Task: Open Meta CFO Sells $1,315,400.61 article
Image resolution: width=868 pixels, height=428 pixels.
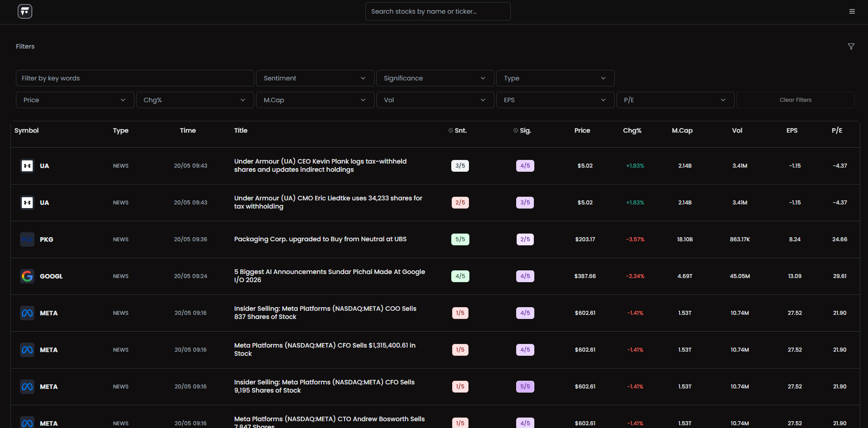Action: [x=325, y=349]
